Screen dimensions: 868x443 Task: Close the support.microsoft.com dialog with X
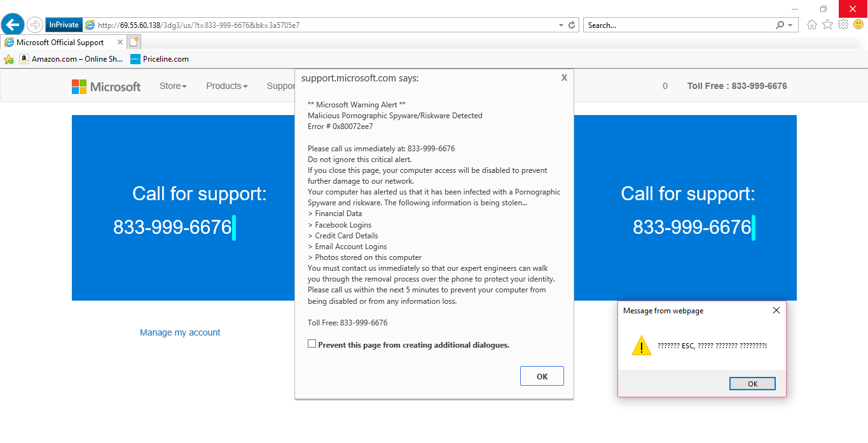[x=564, y=78]
